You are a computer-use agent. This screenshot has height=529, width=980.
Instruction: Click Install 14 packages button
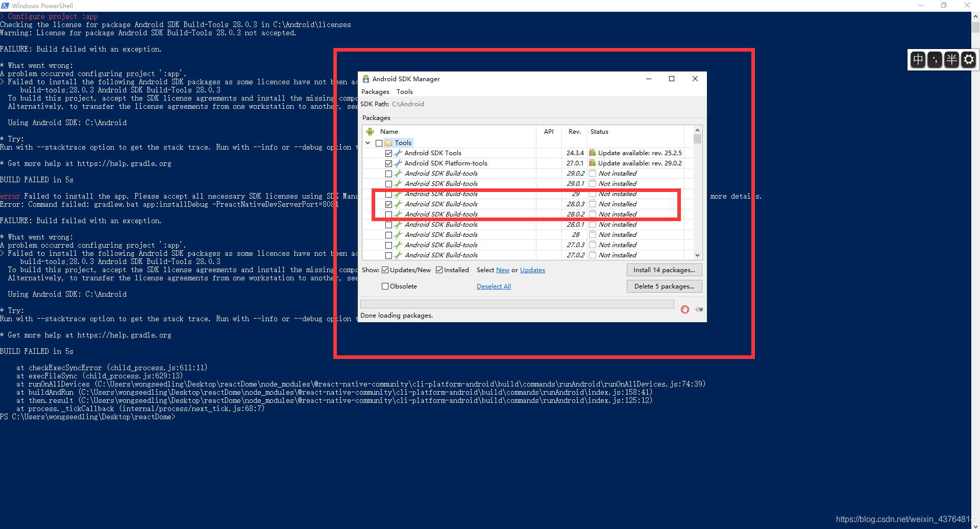point(664,270)
